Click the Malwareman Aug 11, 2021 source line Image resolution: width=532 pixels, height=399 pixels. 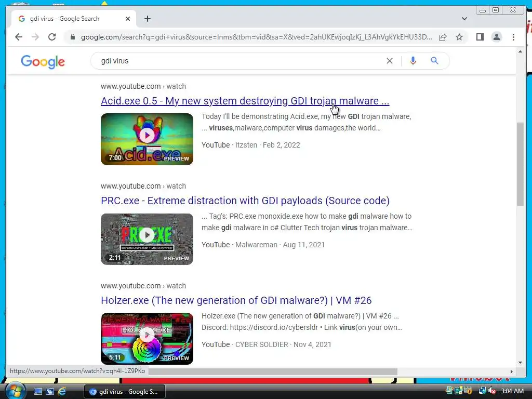263,245
